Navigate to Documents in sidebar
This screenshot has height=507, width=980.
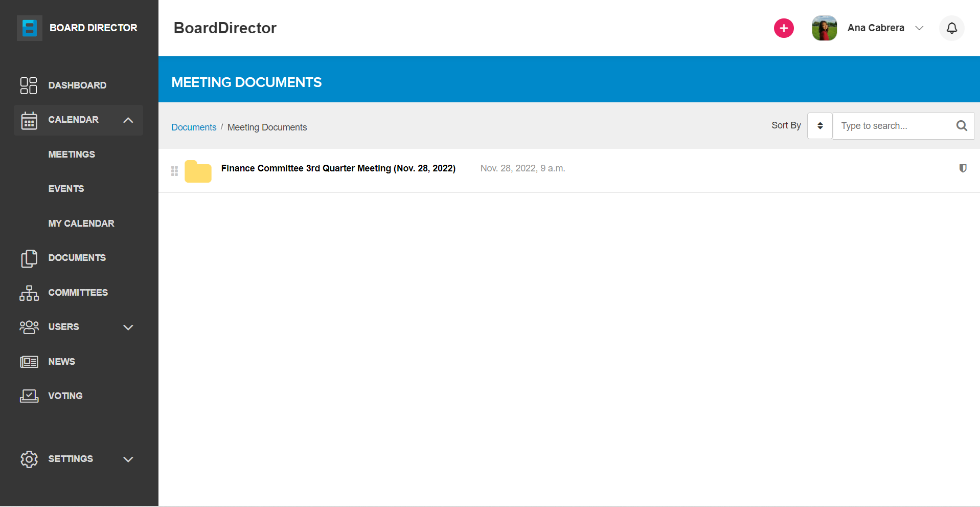[77, 258]
